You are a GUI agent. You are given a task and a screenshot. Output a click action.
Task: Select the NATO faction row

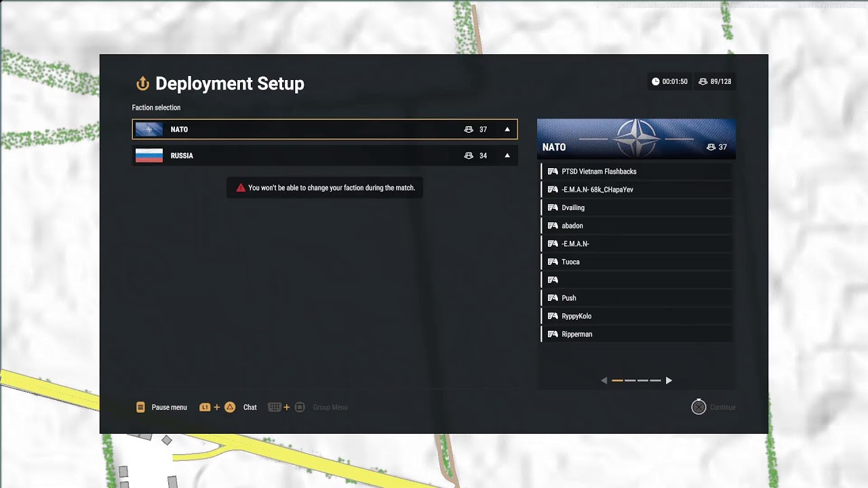coord(325,129)
